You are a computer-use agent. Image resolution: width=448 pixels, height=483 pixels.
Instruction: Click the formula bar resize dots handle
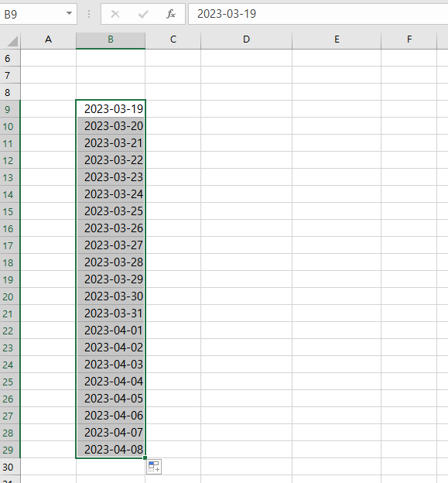tap(89, 14)
